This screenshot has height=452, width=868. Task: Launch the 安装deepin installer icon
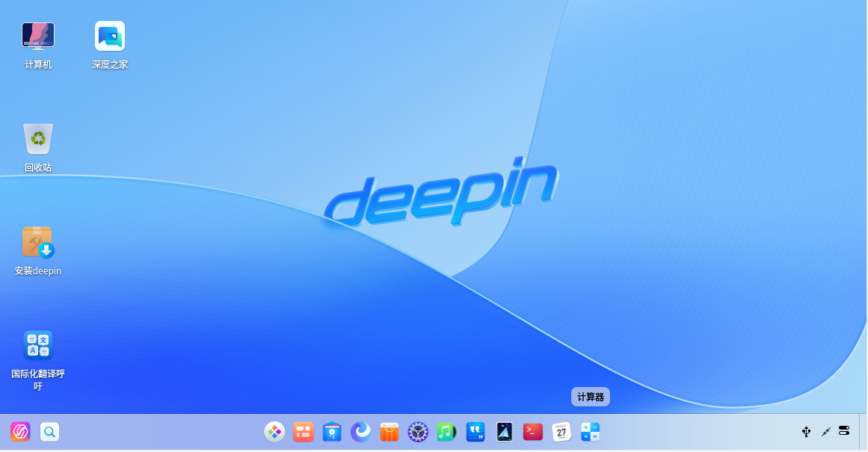click(37, 242)
